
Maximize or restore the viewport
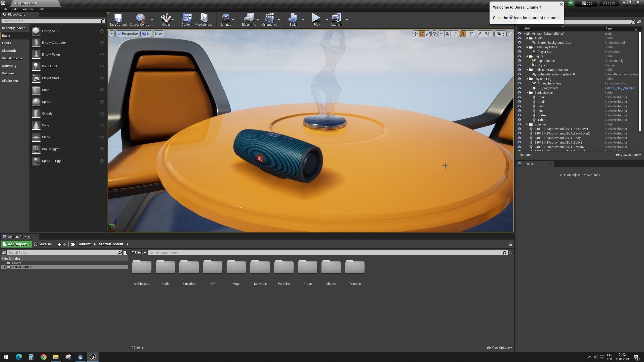tap(510, 34)
